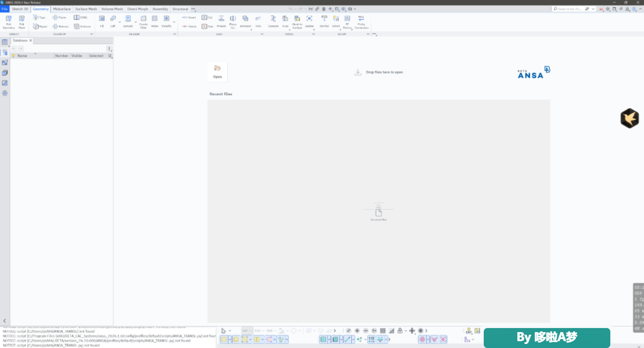Click the Extrude tool in the ribbon
This screenshot has width=644, height=348.
[128, 21]
